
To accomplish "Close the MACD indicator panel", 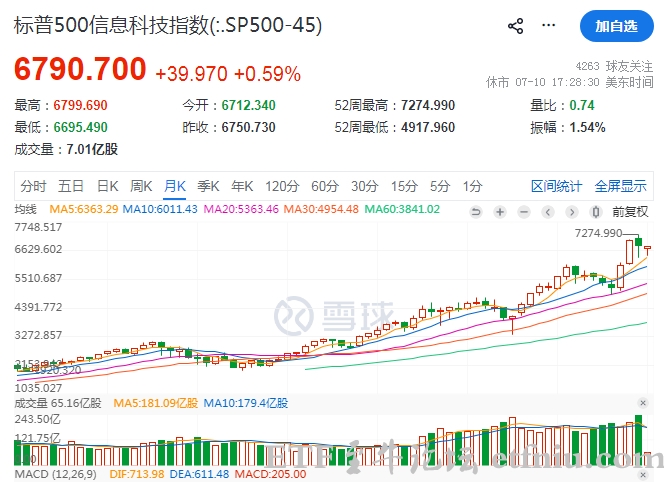I will 643,475.
